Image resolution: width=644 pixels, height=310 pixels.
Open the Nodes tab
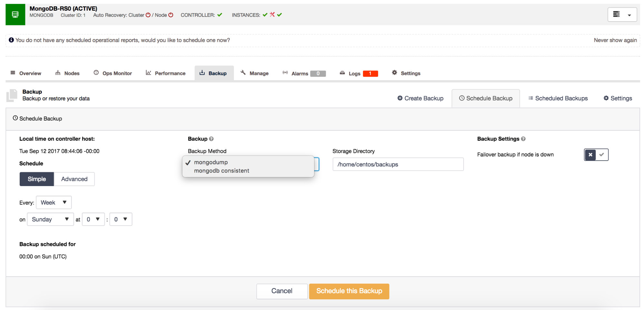[x=67, y=73]
